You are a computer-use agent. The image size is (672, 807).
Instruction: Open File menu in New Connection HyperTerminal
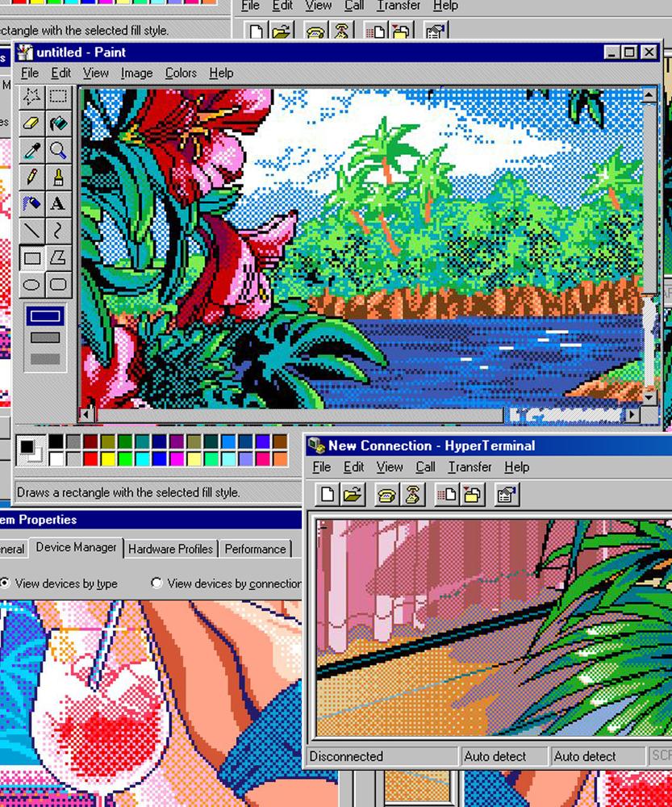tap(322, 466)
